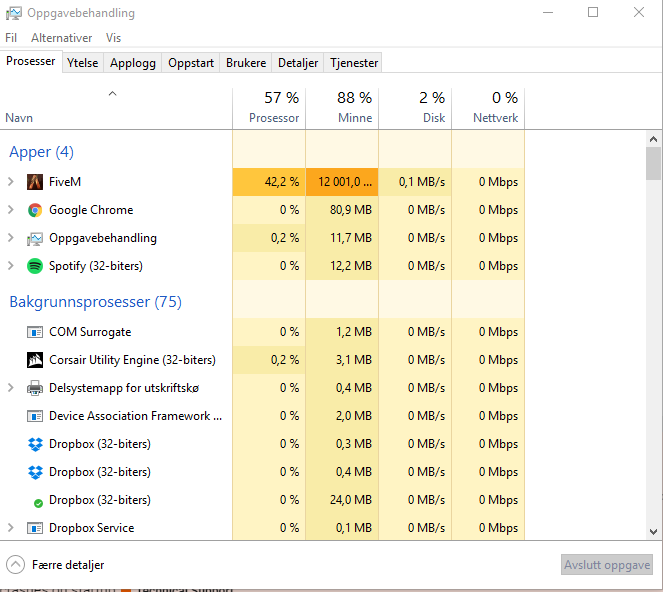
Task: Sort by the Nettverk column header
Action: (x=488, y=108)
